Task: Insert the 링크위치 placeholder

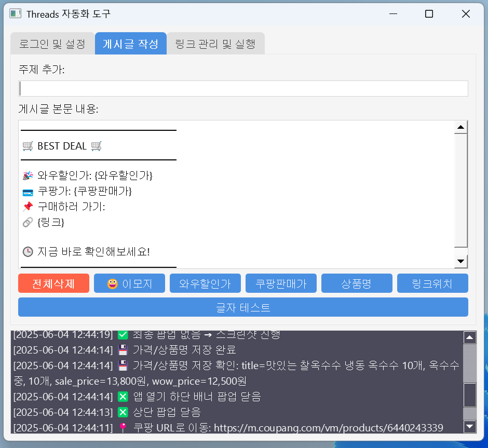Action: (x=432, y=283)
